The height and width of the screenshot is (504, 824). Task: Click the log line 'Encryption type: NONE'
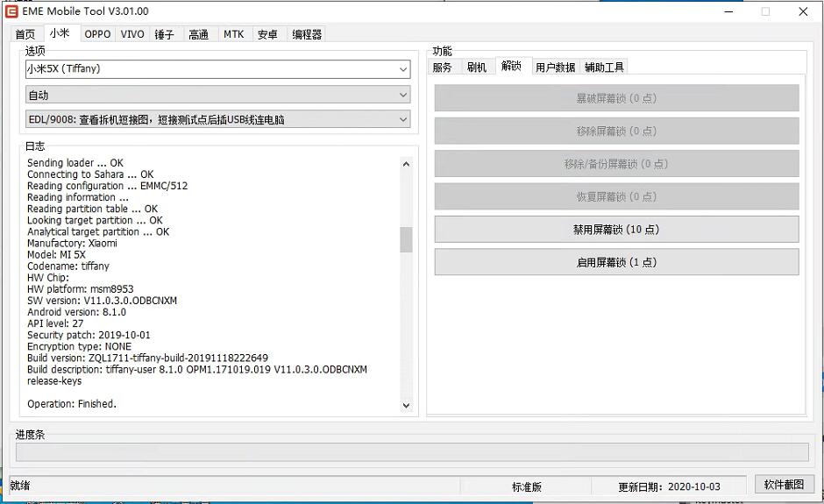coord(80,347)
